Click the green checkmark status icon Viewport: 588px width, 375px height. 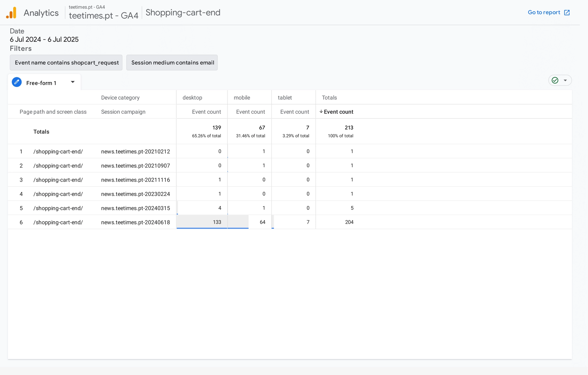(555, 80)
